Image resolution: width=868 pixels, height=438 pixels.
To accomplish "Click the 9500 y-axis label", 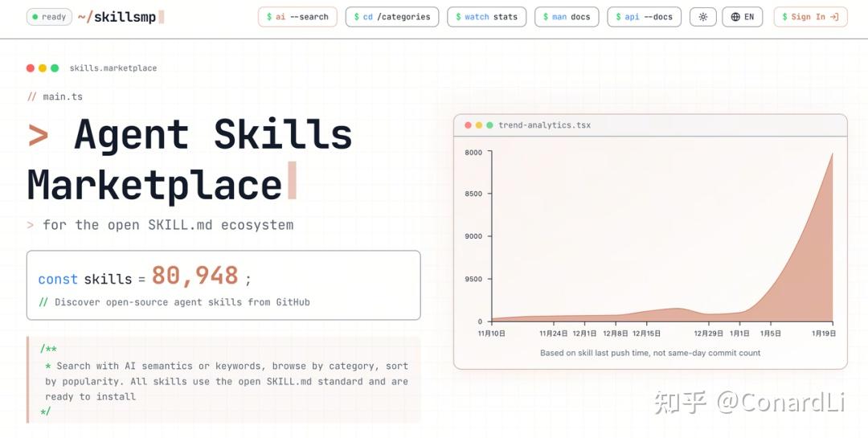I will [x=473, y=279].
